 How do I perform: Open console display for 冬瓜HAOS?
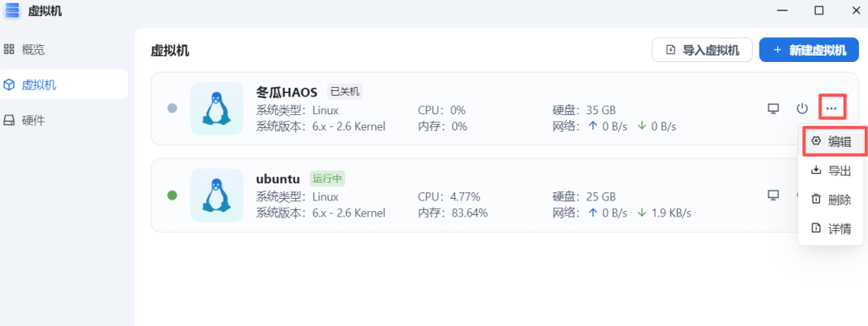click(773, 108)
